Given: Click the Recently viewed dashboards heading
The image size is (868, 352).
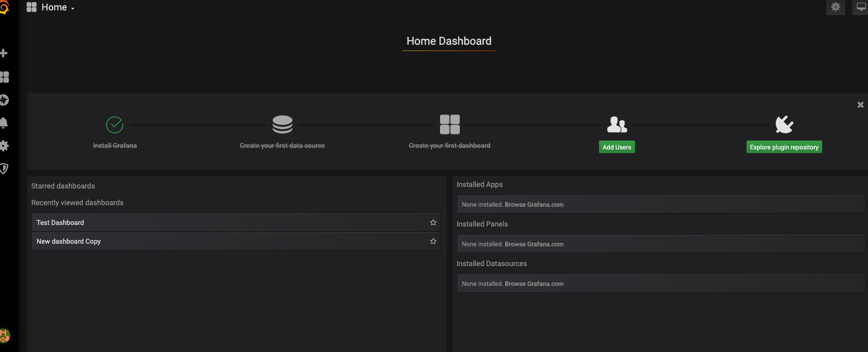Looking at the screenshot, I should tap(77, 203).
